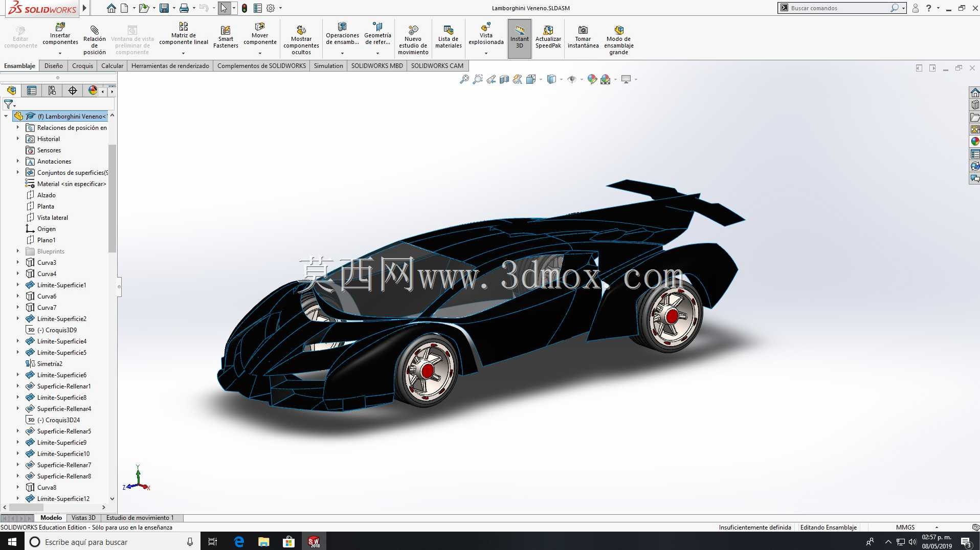Click Insertar componentes tool
The width and height of the screenshot is (980, 550).
click(x=60, y=35)
